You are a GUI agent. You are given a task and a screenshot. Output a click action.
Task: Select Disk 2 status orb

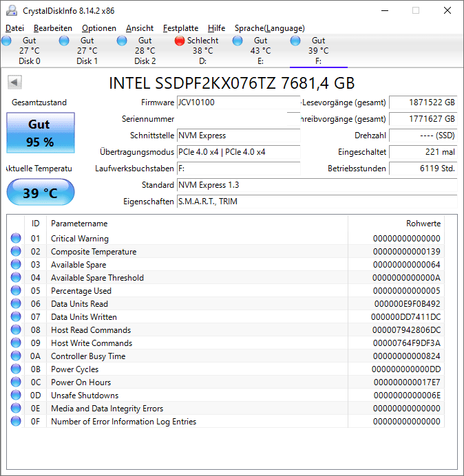(x=122, y=41)
